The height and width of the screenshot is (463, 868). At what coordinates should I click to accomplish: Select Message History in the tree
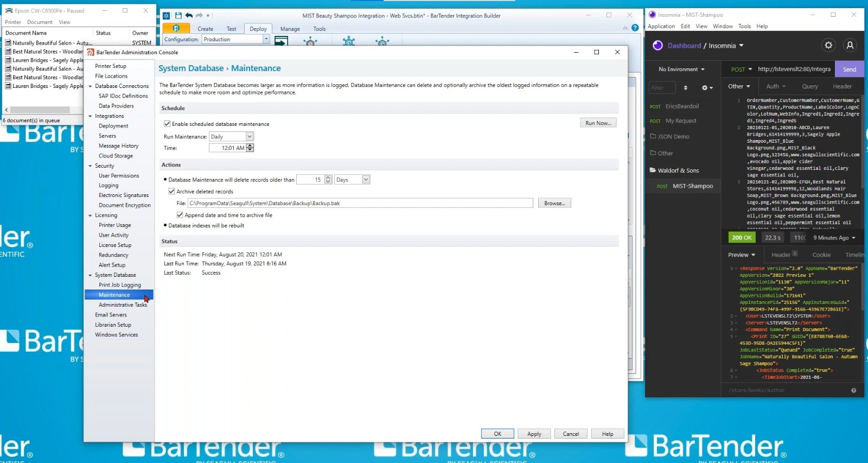pos(119,146)
